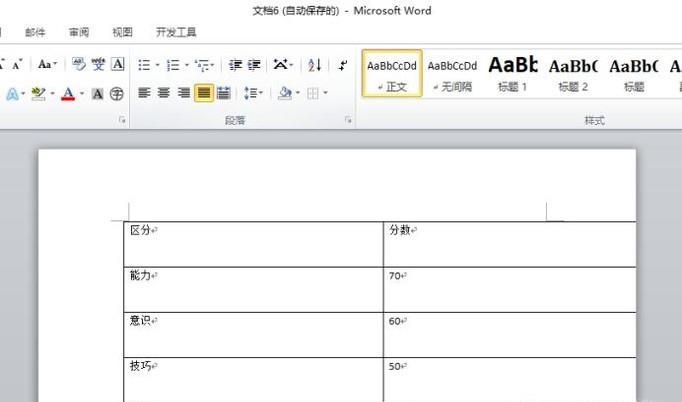Click the Enclose Characters circled icon
Viewport: 682px width, 402px height.
pyautogui.click(x=117, y=94)
